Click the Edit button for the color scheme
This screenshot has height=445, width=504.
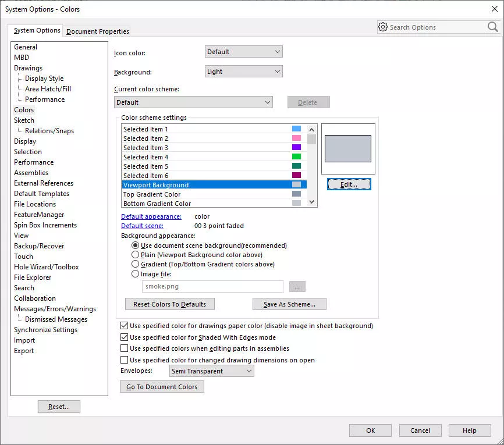tap(349, 184)
